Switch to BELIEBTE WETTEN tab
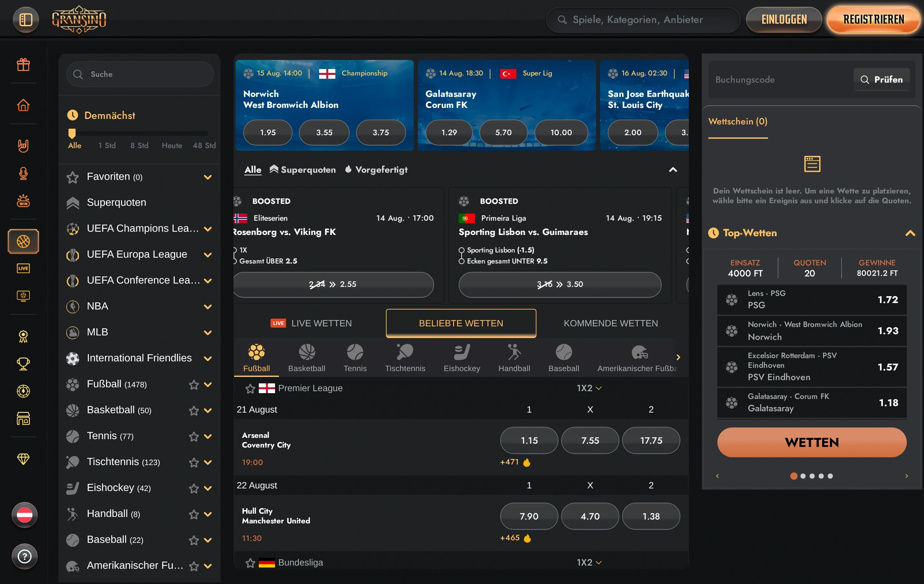Image resolution: width=924 pixels, height=584 pixels. [461, 323]
